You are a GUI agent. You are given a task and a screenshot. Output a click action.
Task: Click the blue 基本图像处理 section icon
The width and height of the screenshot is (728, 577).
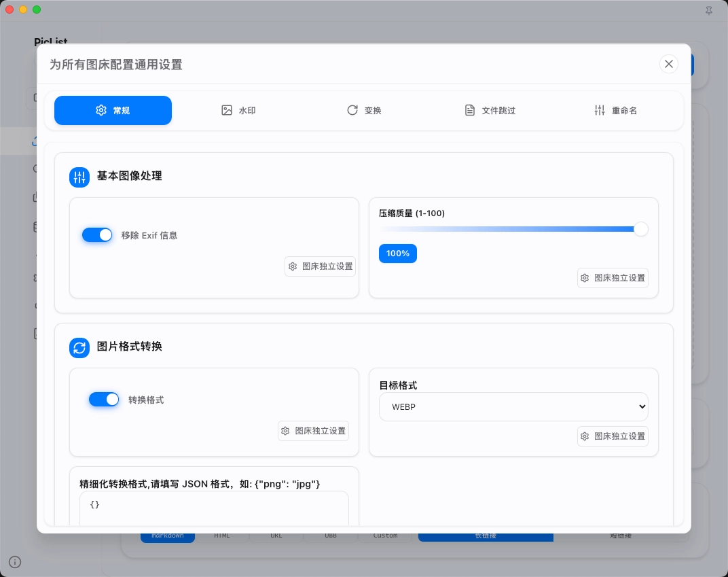[79, 177]
